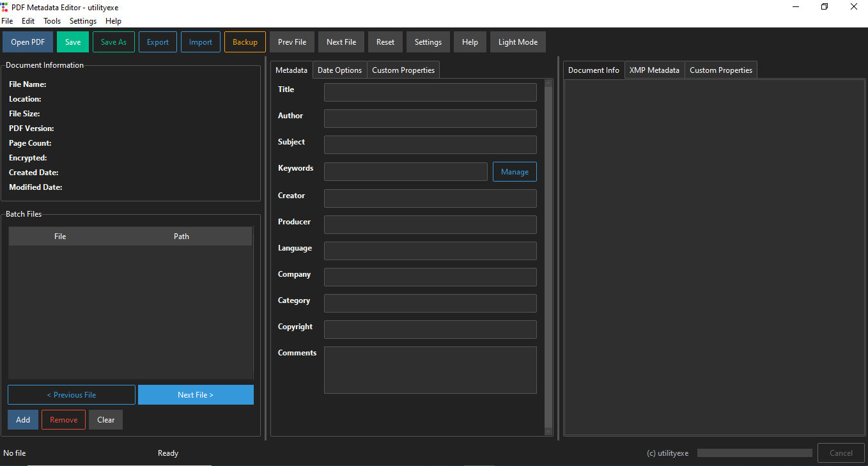Switch to the Date Options tab
The image size is (868, 466).
[339, 70]
